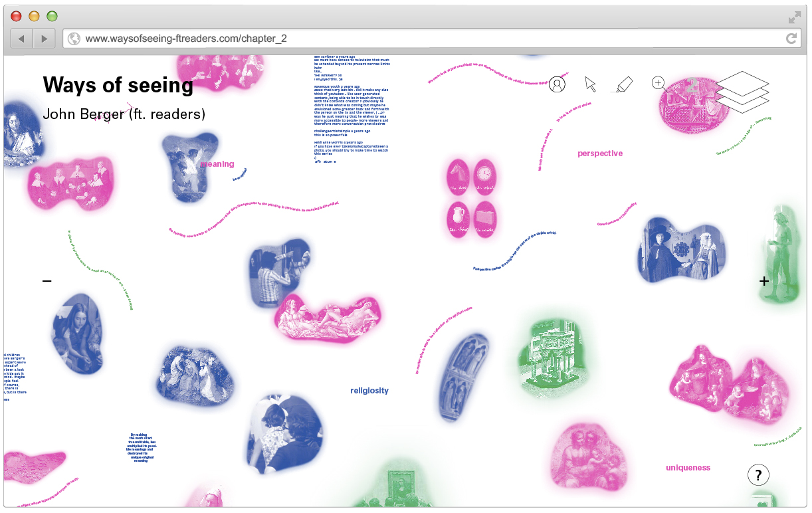Viewport: 812px width, 513px height.
Task: Click the 'Ways of seeing' title
Action: 118,85
